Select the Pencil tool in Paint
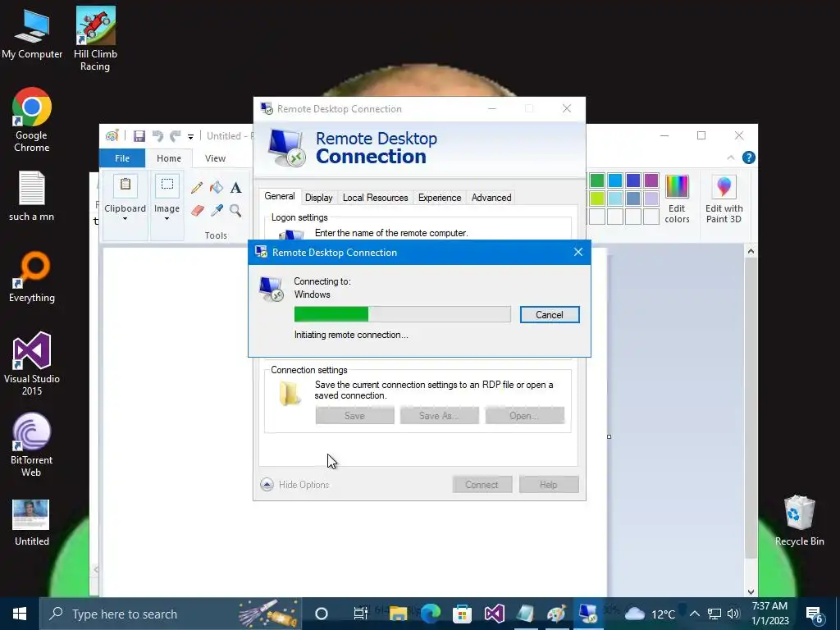Viewport: 840px width, 630px height. click(197, 188)
